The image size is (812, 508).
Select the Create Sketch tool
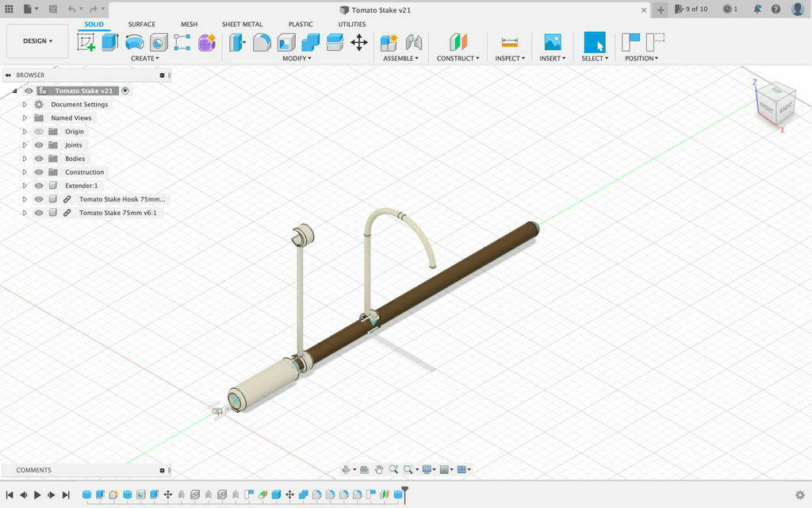point(87,41)
